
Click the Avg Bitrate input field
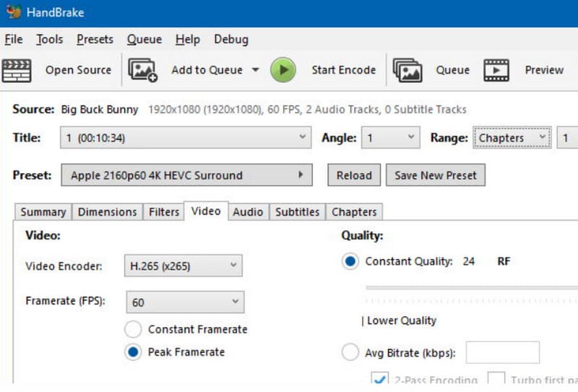click(x=502, y=352)
